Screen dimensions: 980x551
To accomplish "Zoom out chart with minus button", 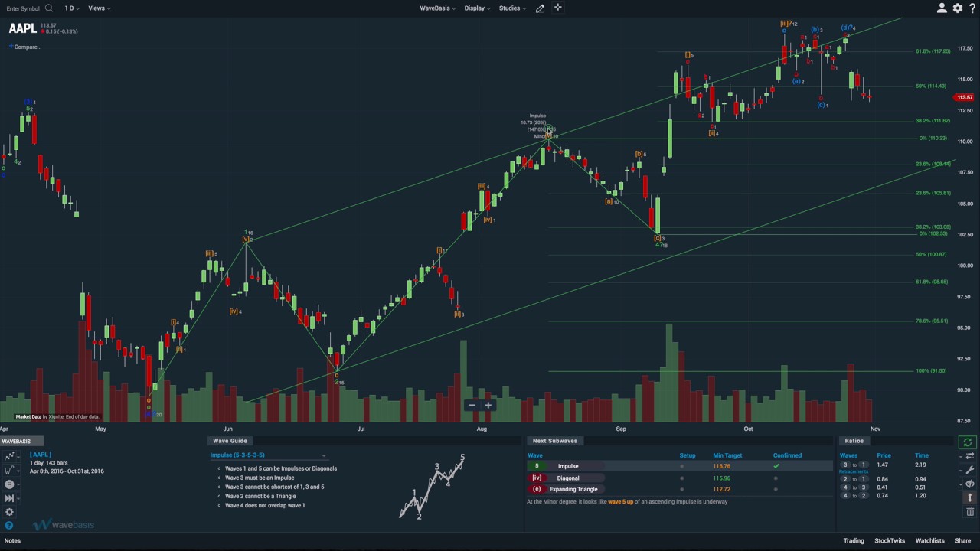I will tap(472, 406).
